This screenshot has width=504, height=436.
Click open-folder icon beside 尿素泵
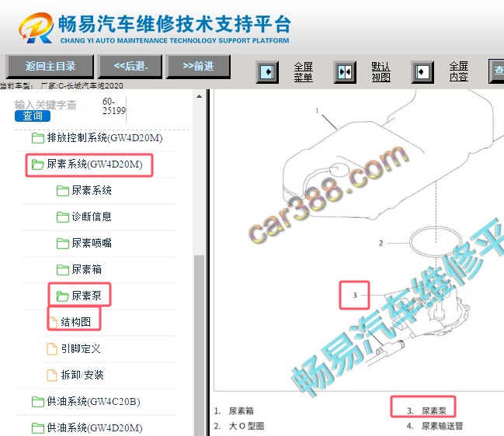(x=63, y=296)
